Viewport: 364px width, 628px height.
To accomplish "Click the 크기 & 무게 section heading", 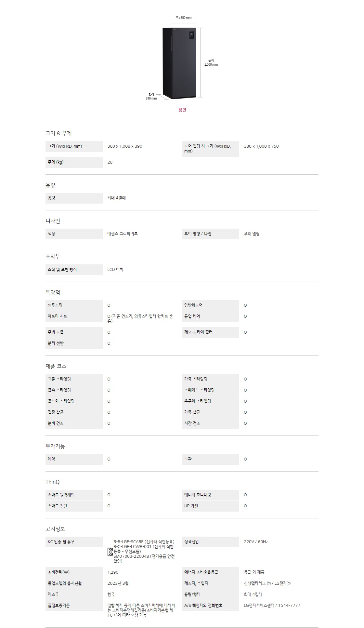I will [x=58, y=133].
